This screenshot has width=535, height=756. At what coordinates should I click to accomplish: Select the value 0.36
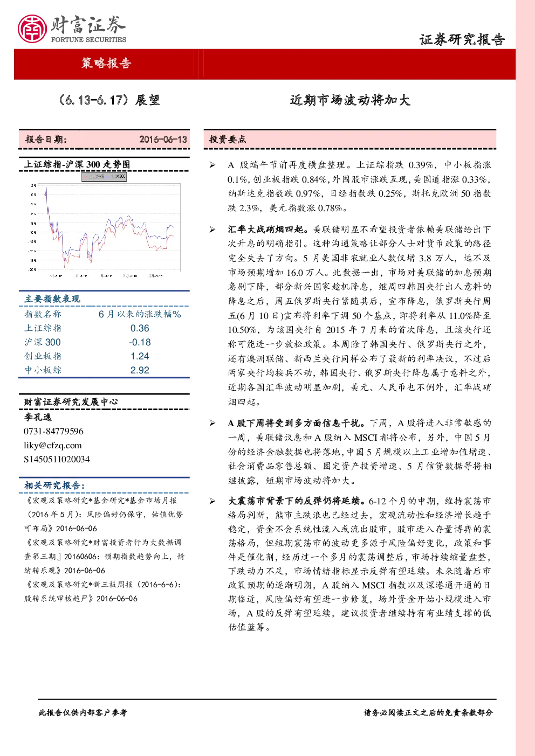(x=140, y=328)
